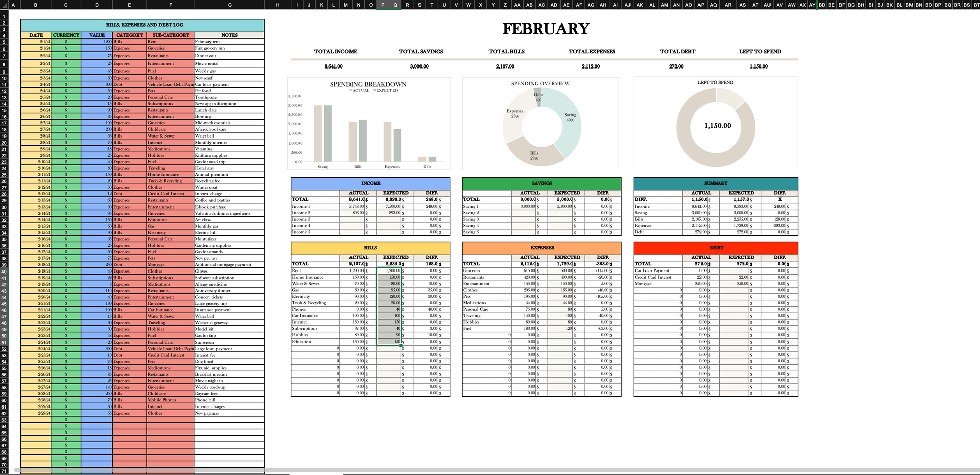Image resolution: width=980 pixels, height=475 pixels.
Task: Click the 1,150.00 value inside Left to Spend donut
Action: point(717,126)
